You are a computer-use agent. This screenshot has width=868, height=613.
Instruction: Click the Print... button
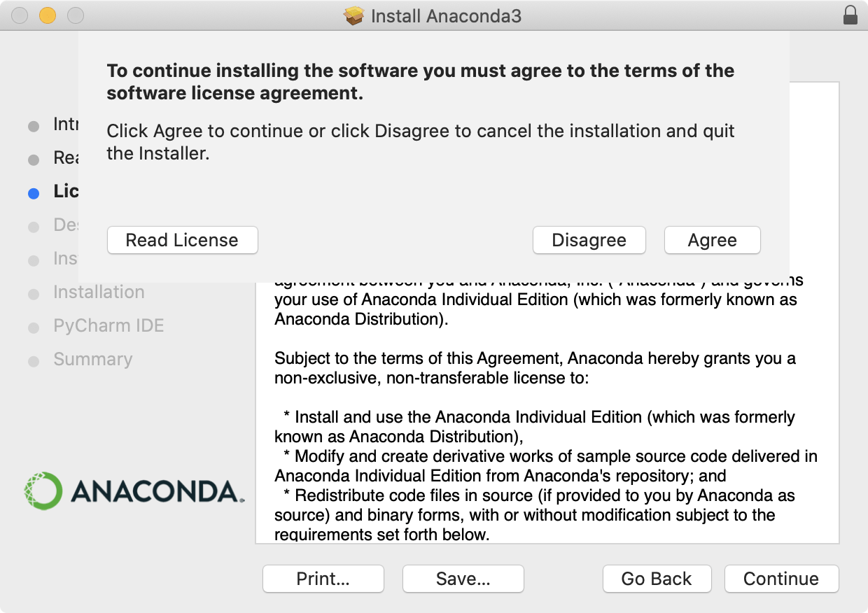[323, 579]
